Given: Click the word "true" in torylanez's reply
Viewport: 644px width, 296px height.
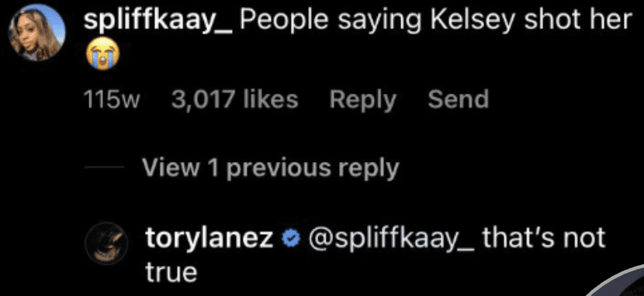Looking at the screenshot, I should tap(171, 272).
